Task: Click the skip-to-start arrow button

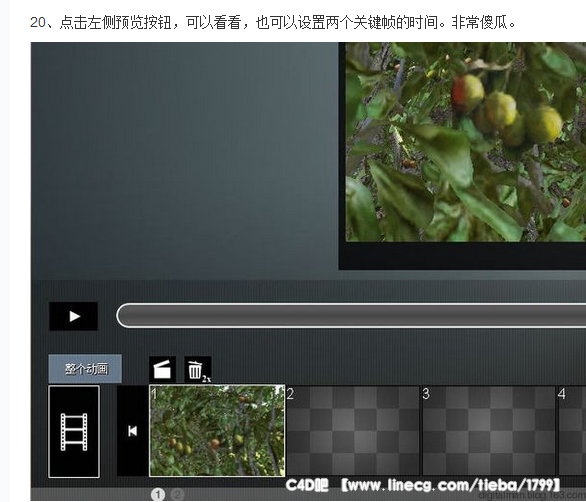Action: click(132, 431)
